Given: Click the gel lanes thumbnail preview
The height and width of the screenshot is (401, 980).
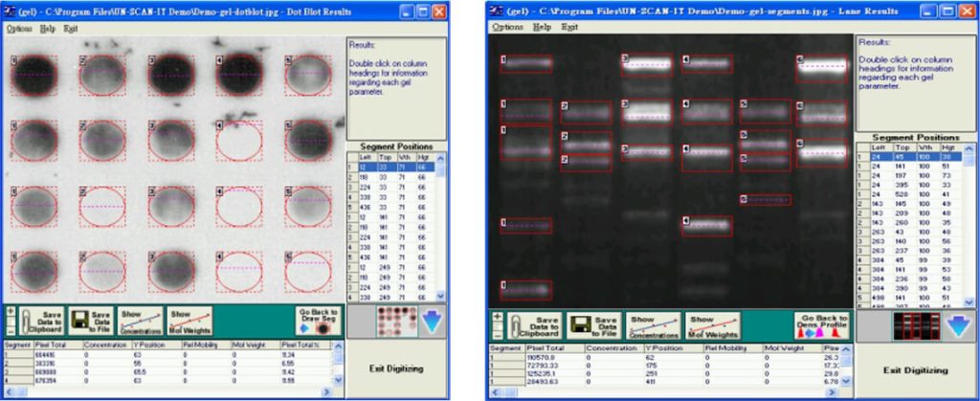Looking at the screenshot, I should 915,326.
